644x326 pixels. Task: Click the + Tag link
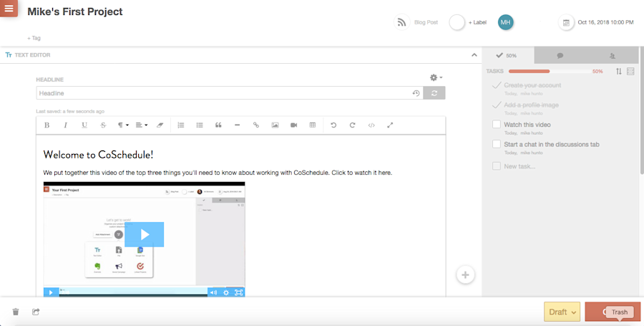click(34, 38)
